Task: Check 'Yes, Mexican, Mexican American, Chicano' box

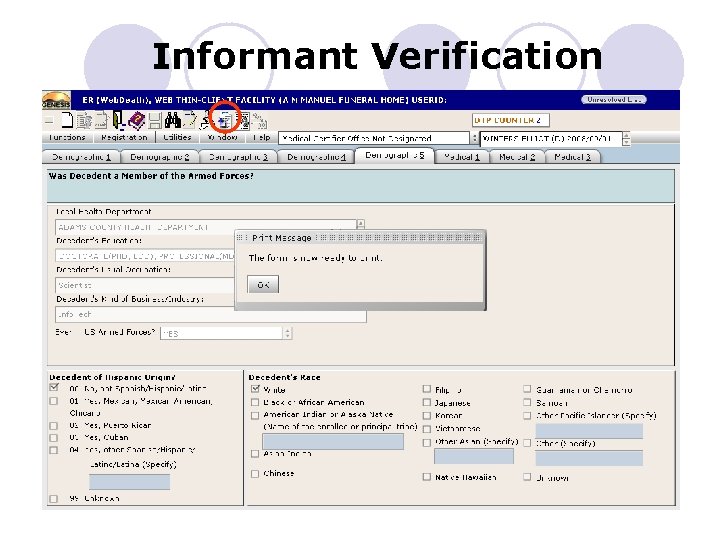Action: point(54,401)
